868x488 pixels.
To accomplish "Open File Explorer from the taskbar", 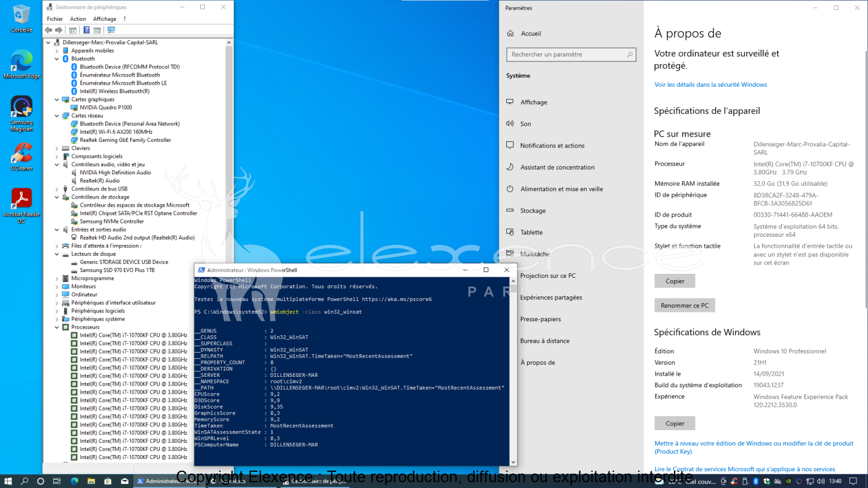I will click(91, 481).
